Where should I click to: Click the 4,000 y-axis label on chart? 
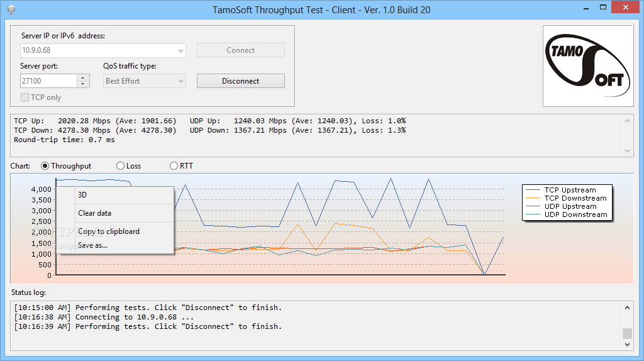click(42, 189)
